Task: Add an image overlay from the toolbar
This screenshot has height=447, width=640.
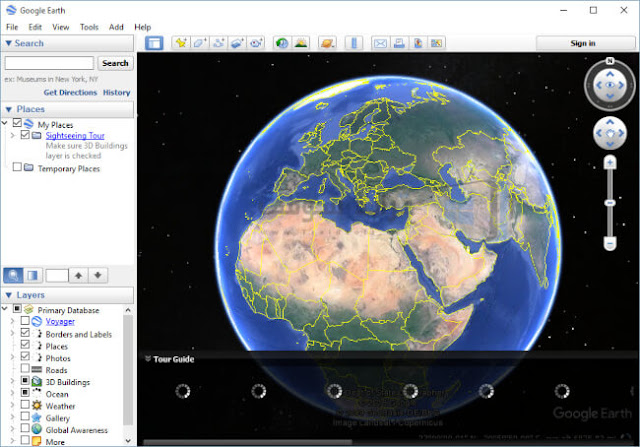Action: point(237,43)
